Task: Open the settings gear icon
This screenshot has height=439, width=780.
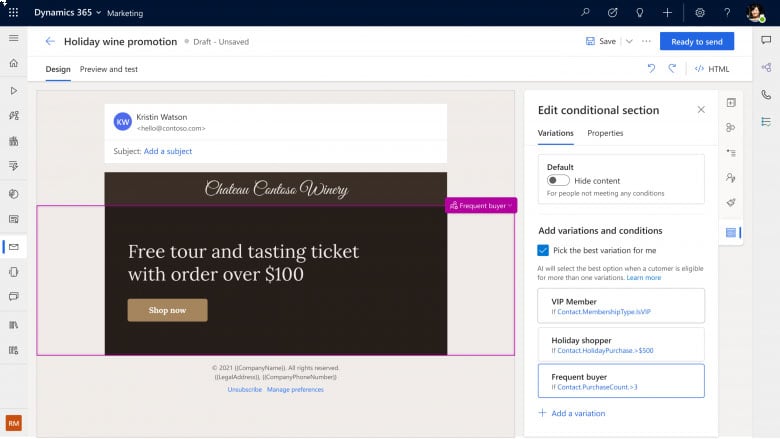Action: (x=700, y=12)
